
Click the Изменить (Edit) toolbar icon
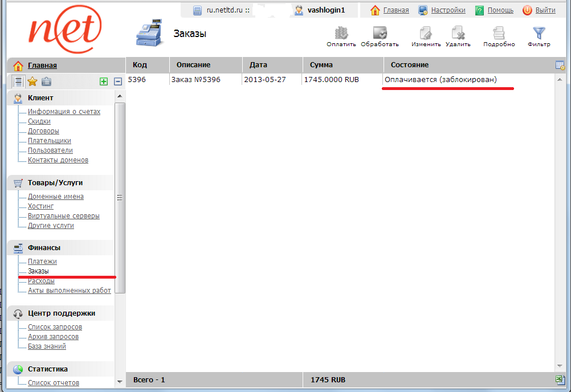point(426,33)
